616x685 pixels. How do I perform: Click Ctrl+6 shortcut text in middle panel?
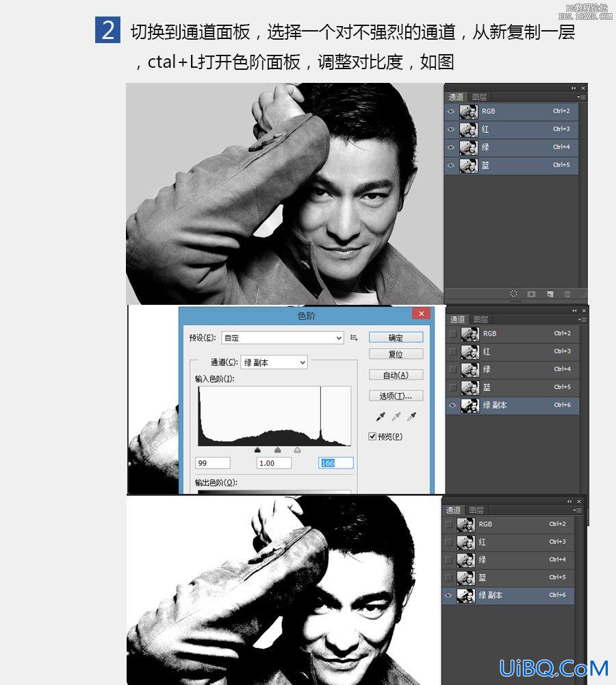[x=563, y=405]
